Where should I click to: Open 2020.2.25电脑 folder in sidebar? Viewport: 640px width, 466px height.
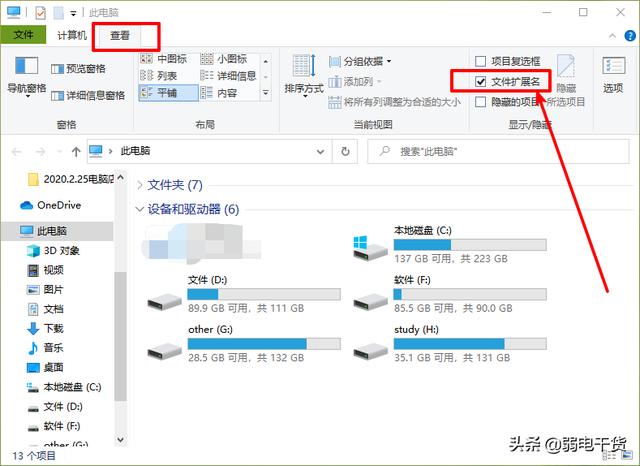point(72,179)
